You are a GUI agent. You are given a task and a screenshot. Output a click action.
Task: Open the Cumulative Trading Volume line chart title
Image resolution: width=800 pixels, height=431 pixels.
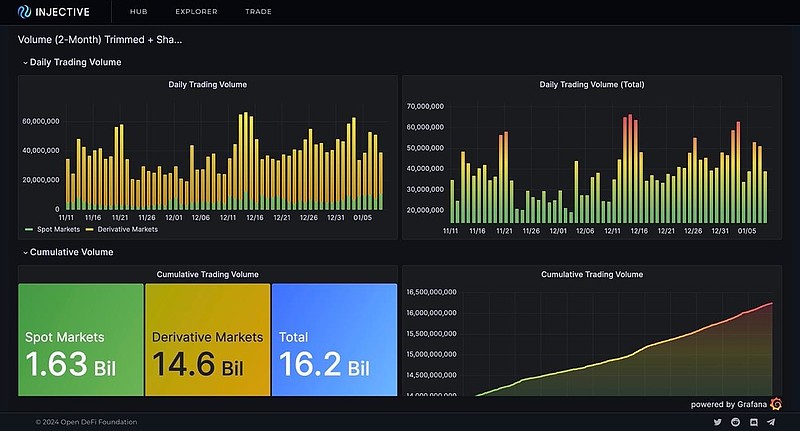[x=591, y=274]
